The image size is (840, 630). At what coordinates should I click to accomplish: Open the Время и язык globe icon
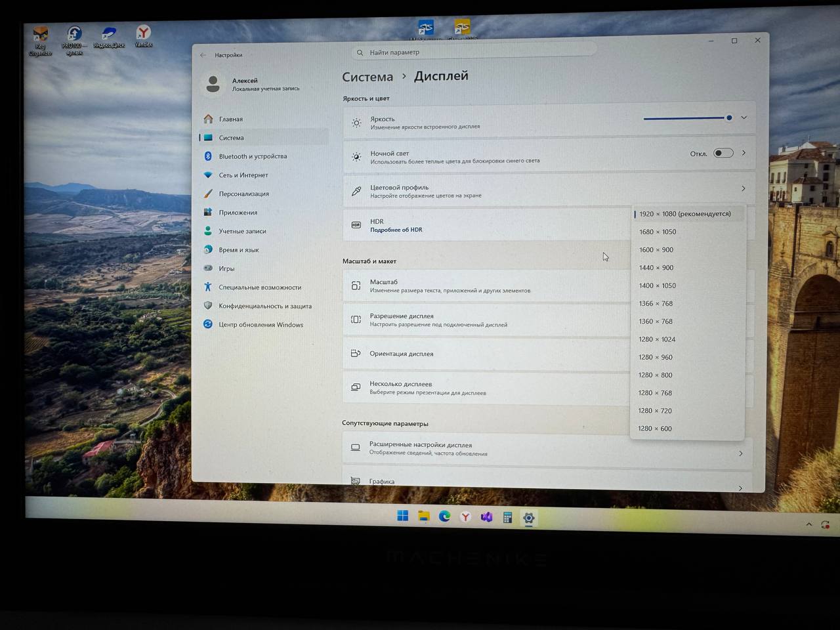tap(208, 250)
